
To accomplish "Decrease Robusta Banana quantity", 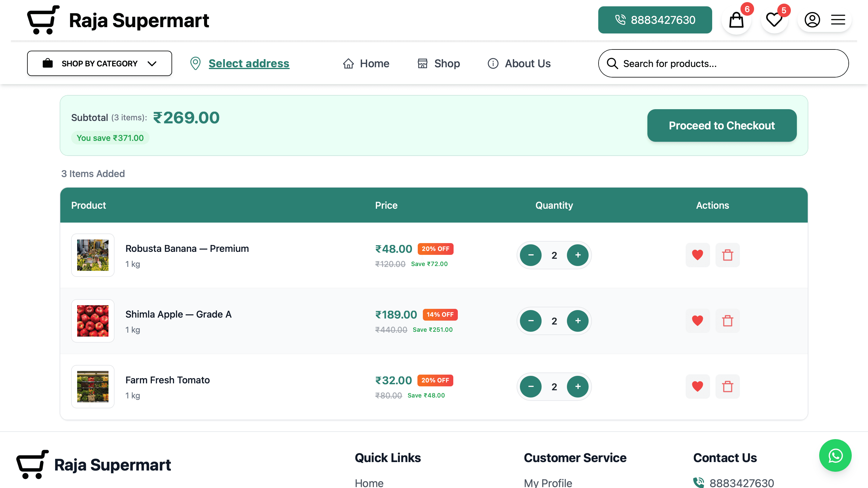I will pos(531,255).
